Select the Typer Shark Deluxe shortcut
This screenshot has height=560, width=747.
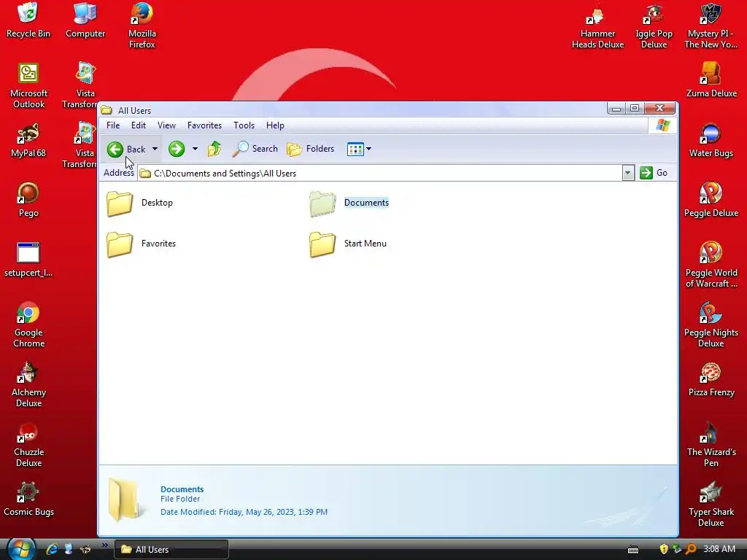tap(711, 505)
